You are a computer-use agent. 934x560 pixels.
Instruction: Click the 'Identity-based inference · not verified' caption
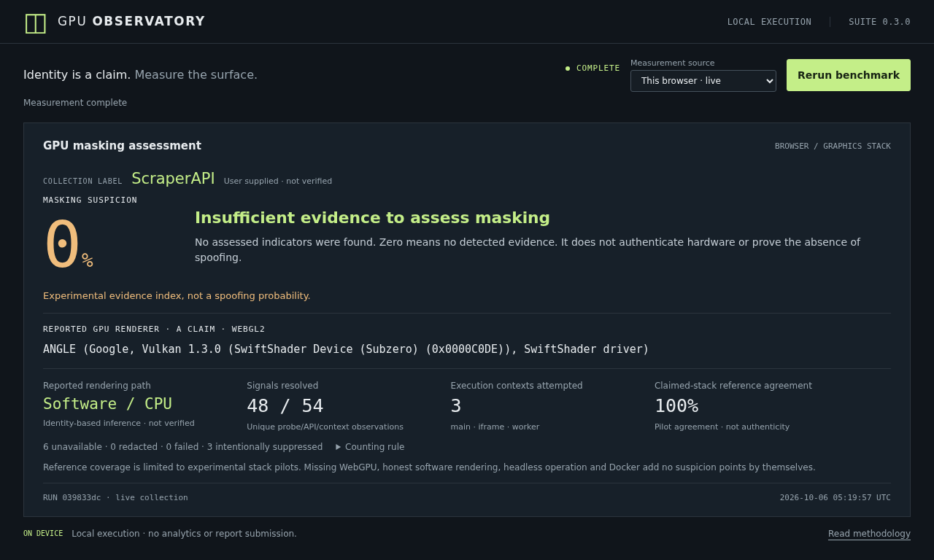point(119,424)
